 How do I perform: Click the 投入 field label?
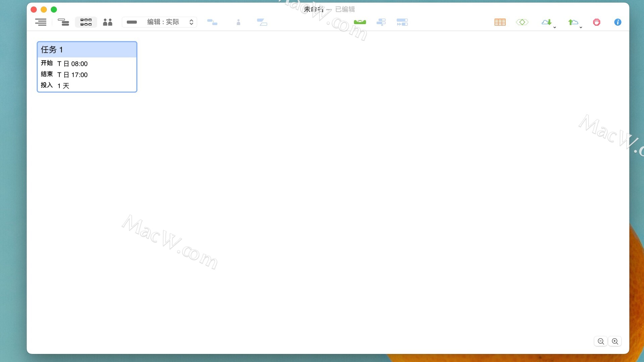pos(47,85)
